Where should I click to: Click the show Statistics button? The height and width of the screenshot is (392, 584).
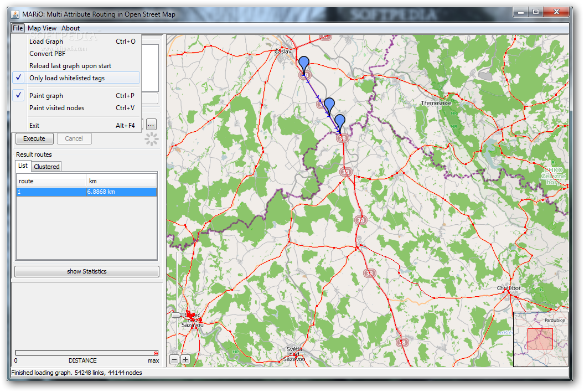pos(87,272)
